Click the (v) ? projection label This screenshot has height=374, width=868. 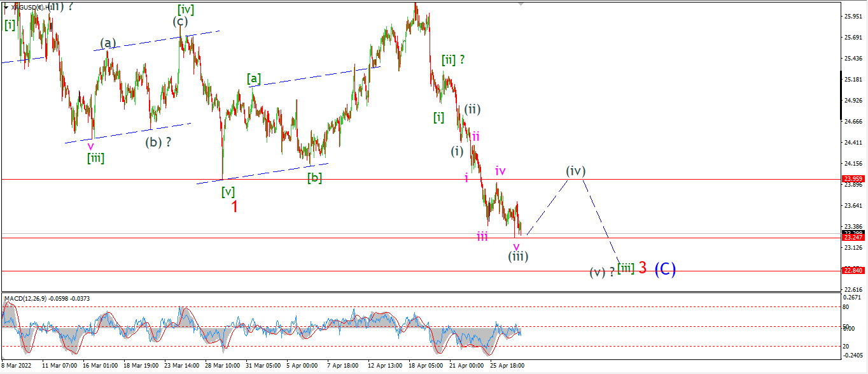point(601,271)
